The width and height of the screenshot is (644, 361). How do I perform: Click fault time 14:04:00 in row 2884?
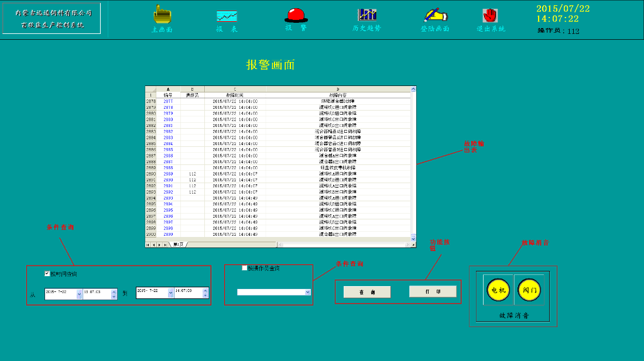tap(235, 137)
